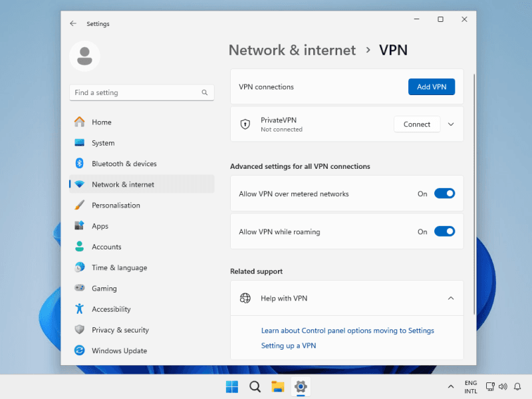Screen dimensions: 532x399
Task: Click the Privacy & security shield icon
Action: click(x=79, y=330)
